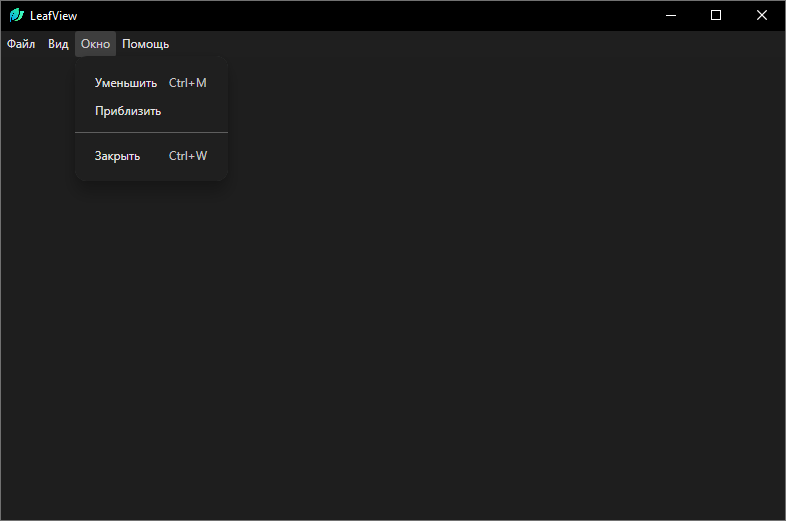
Task: Minimize the LeafView window
Action: point(670,15)
